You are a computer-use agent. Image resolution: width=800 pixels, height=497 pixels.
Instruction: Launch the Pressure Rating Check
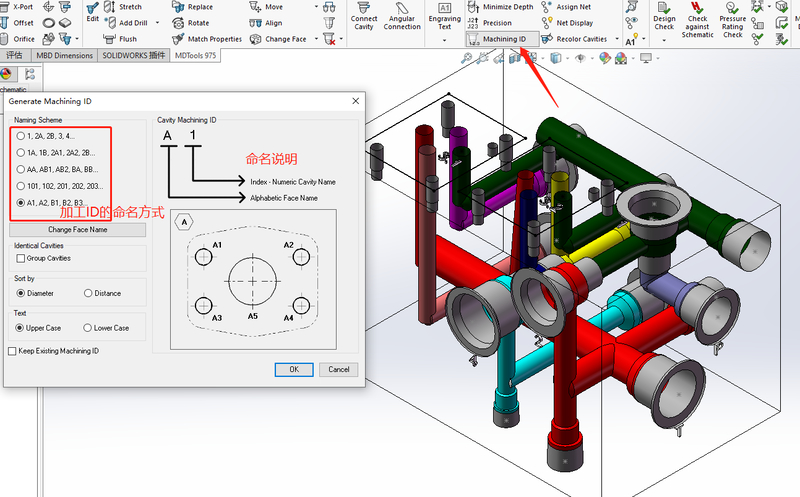point(733,20)
